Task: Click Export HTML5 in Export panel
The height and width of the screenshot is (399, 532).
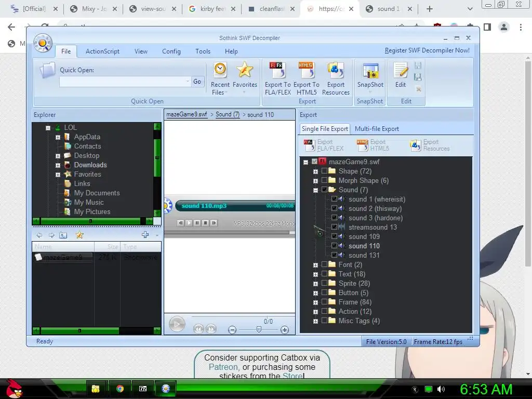Action: click(373, 145)
